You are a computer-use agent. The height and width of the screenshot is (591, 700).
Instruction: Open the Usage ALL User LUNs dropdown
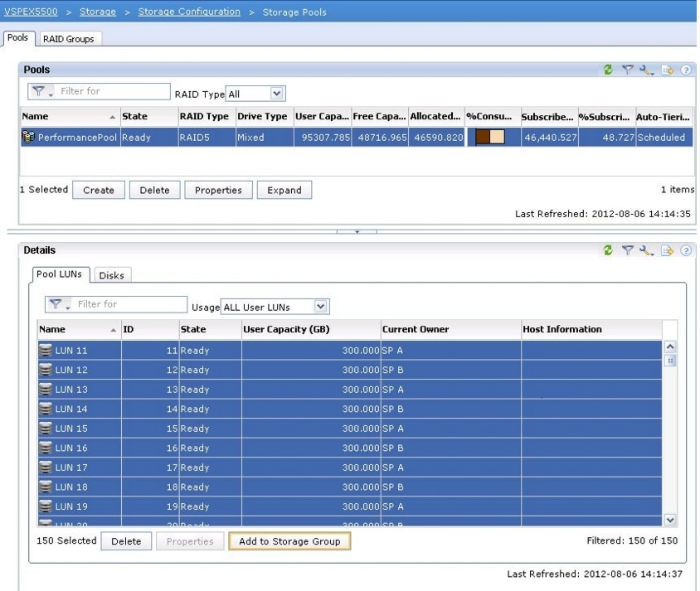320,307
